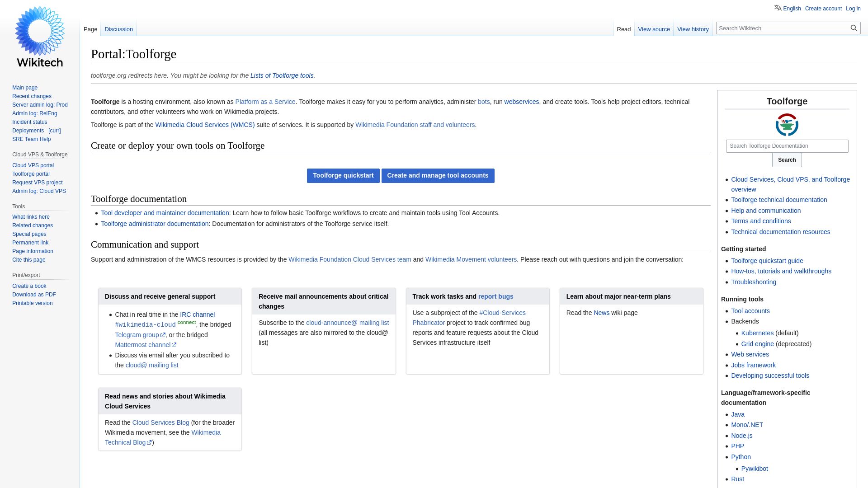Click the Toolforge anvil logo
This screenshot has height=488, width=868.
click(x=787, y=125)
